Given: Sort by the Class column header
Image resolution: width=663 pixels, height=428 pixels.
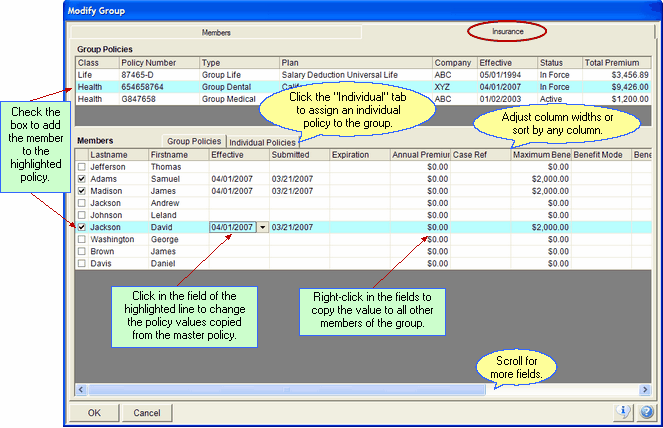Looking at the screenshot, I should 97,63.
